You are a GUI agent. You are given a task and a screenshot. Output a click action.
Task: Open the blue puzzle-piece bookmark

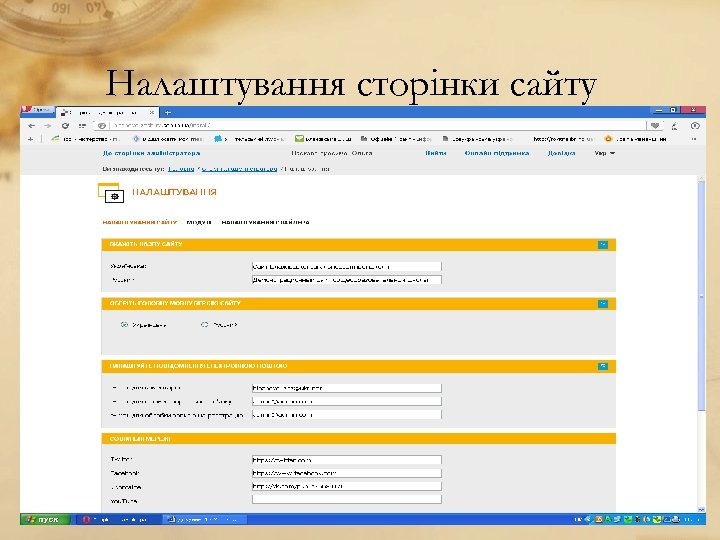pos(218,139)
